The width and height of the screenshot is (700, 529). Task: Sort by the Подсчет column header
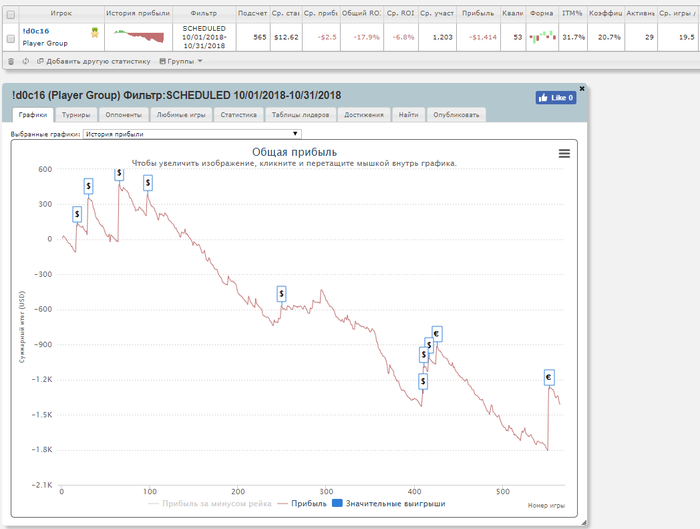(252, 13)
